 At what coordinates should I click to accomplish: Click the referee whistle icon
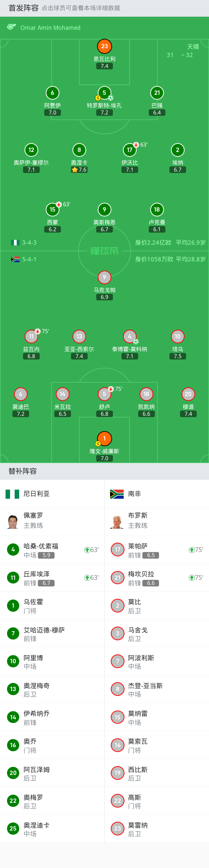tap(11, 27)
